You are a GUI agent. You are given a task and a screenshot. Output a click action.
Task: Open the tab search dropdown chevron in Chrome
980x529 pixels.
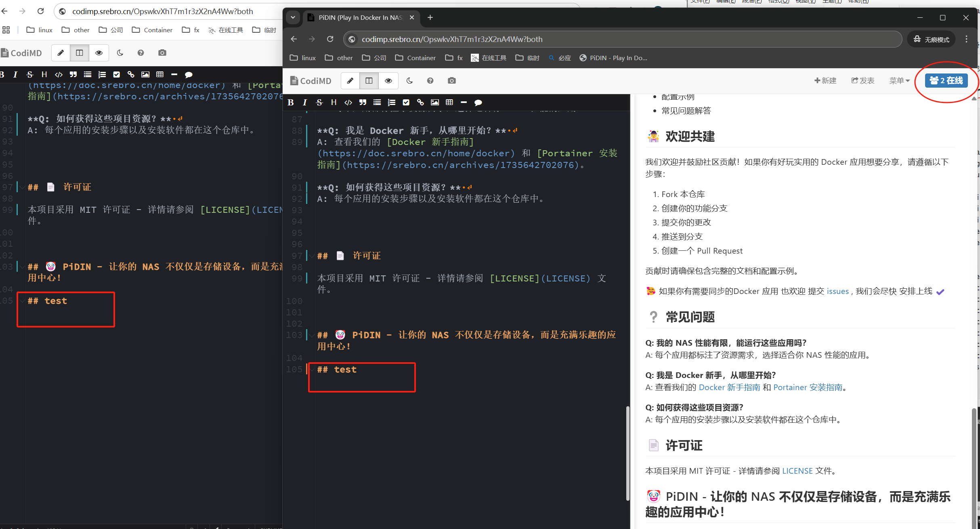pyautogui.click(x=293, y=17)
